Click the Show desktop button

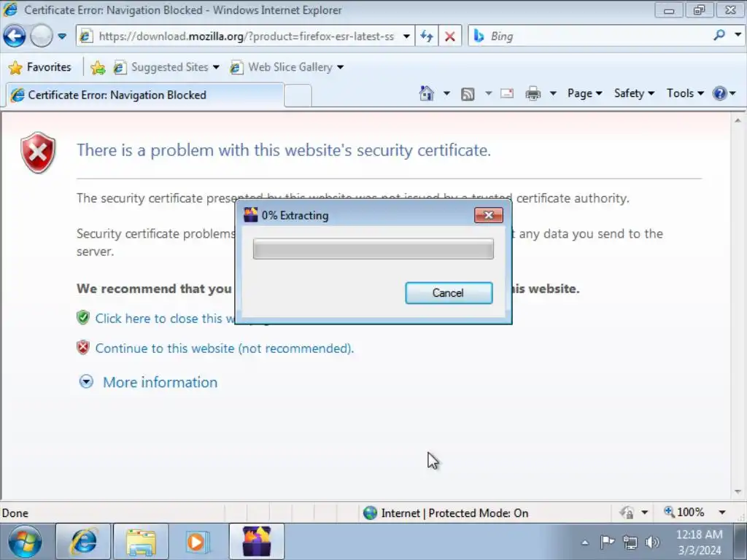pyautogui.click(x=740, y=542)
